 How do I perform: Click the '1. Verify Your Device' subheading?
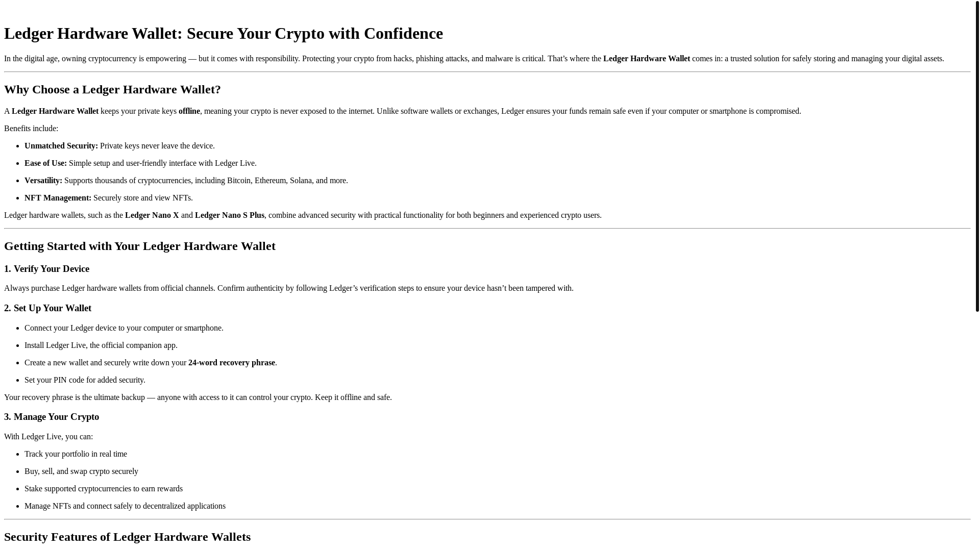[x=47, y=269]
